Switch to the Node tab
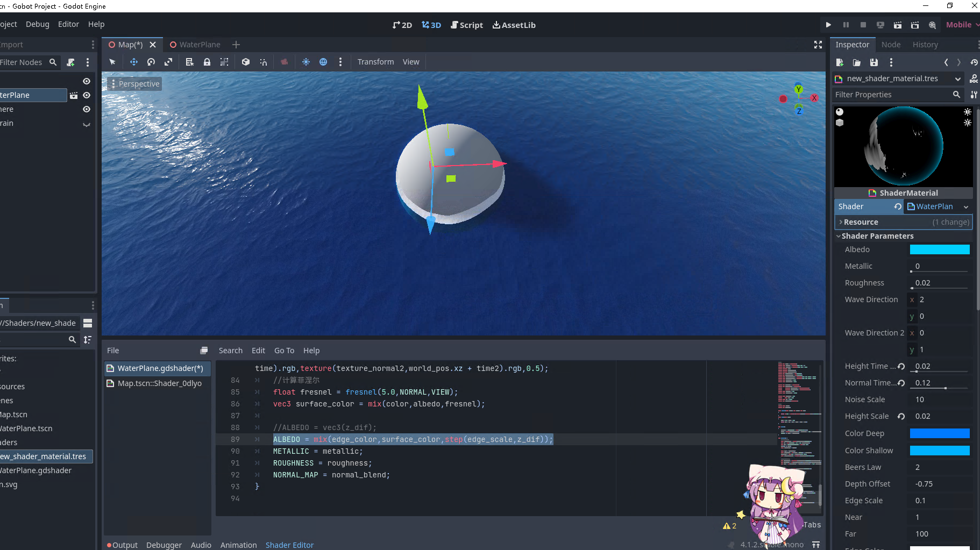The image size is (980, 550). (891, 45)
